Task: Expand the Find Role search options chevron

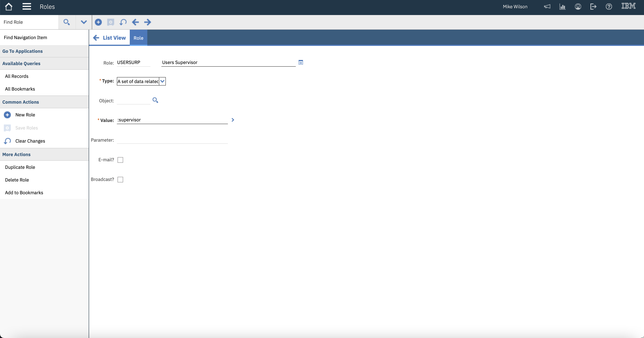Action: (83, 22)
